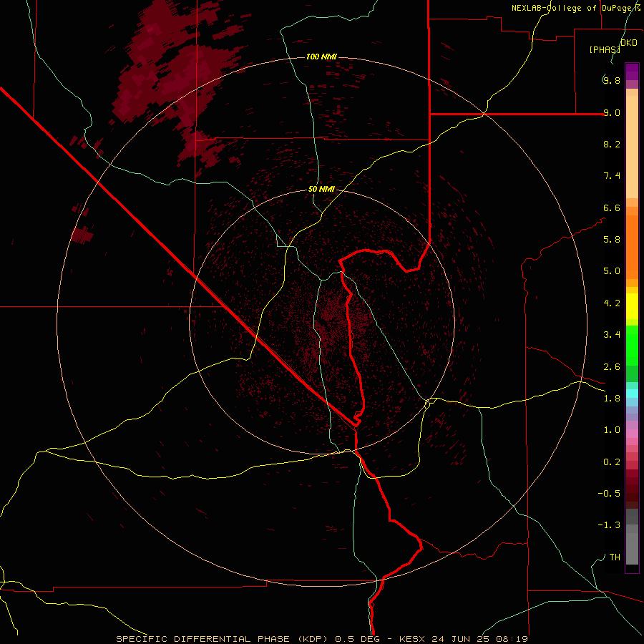Click the bright yellow segment of the color bar
644x644 pixels.
pyautogui.click(x=632, y=306)
